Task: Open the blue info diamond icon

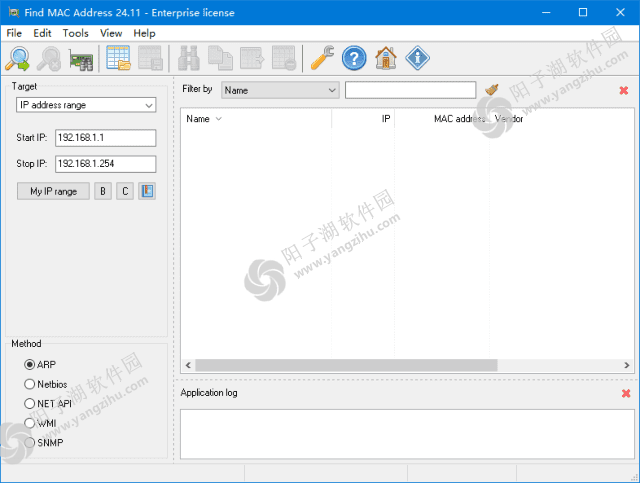Action: [417, 58]
